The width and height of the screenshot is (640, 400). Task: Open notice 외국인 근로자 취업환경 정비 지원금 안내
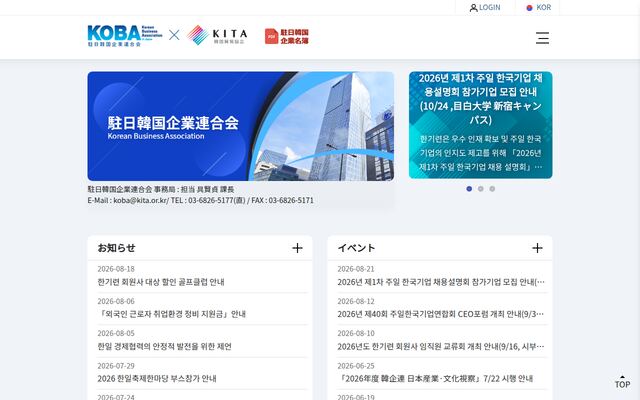[x=172, y=314]
